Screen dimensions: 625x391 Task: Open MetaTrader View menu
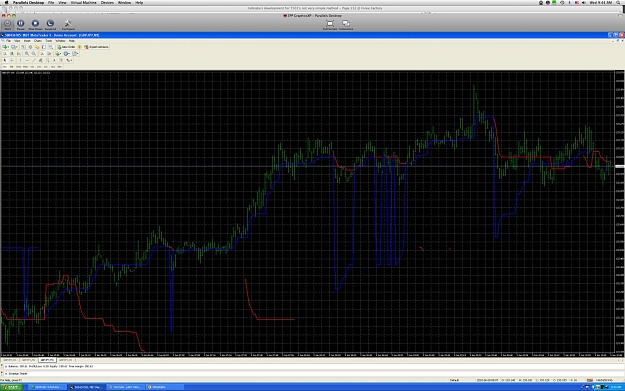(17, 41)
